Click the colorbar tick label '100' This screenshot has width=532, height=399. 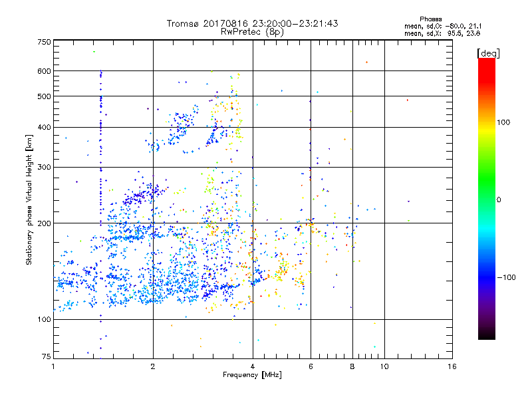tap(503, 122)
